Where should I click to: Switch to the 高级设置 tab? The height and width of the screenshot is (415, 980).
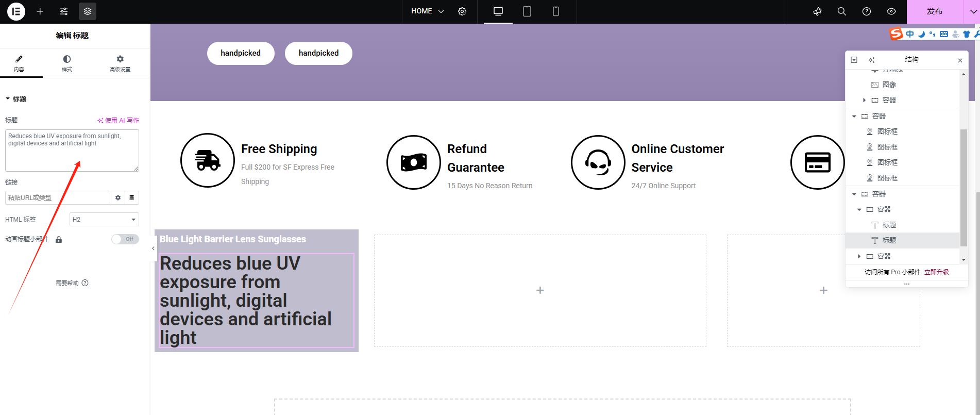[x=120, y=63]
